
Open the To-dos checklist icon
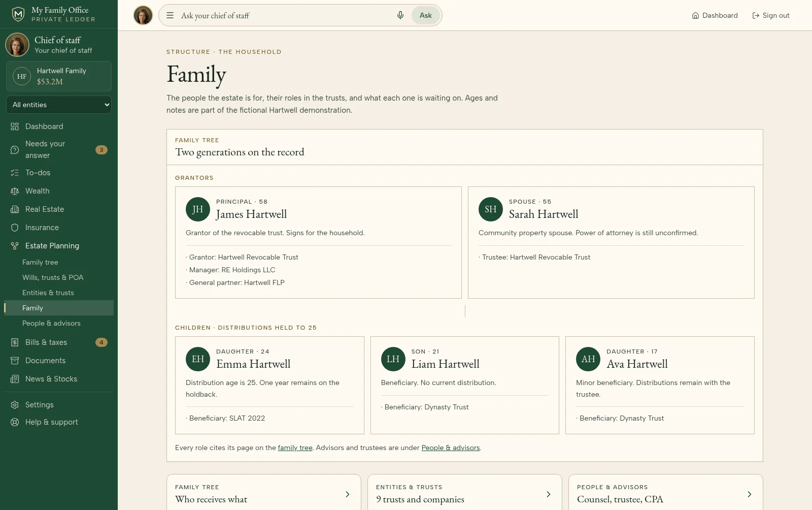(15, 173)
